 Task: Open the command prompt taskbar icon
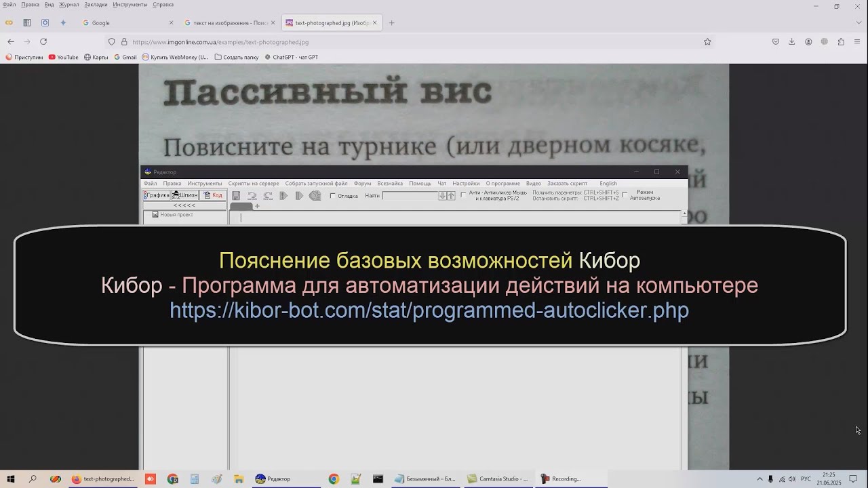point(378,479)
